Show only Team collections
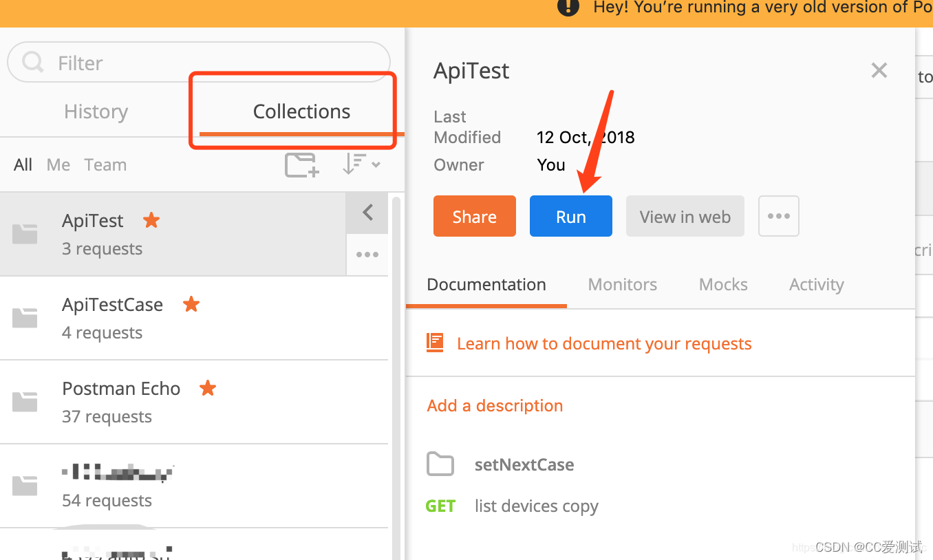The width and height of the screenshot is (933, 560). (x=105, y=165)
